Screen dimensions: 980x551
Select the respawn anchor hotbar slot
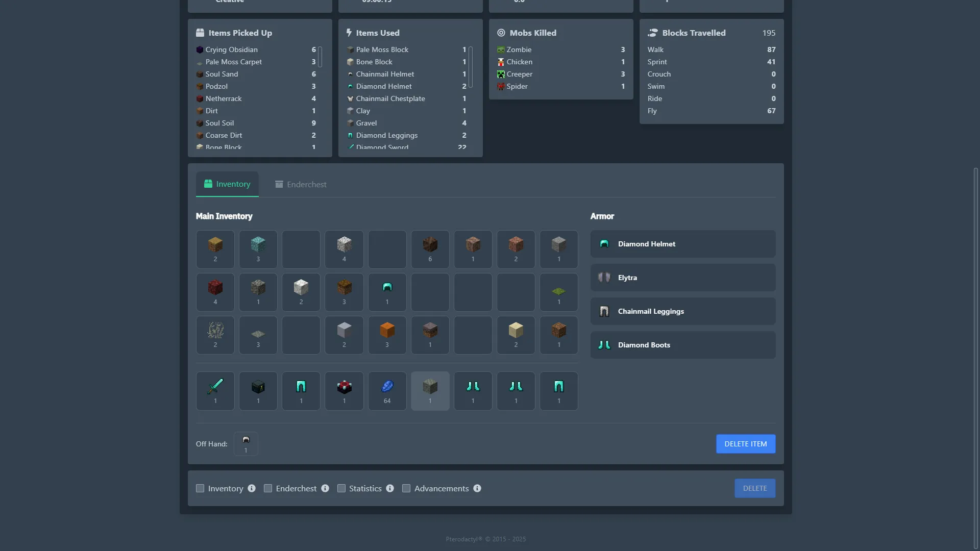tap(344, 391)
